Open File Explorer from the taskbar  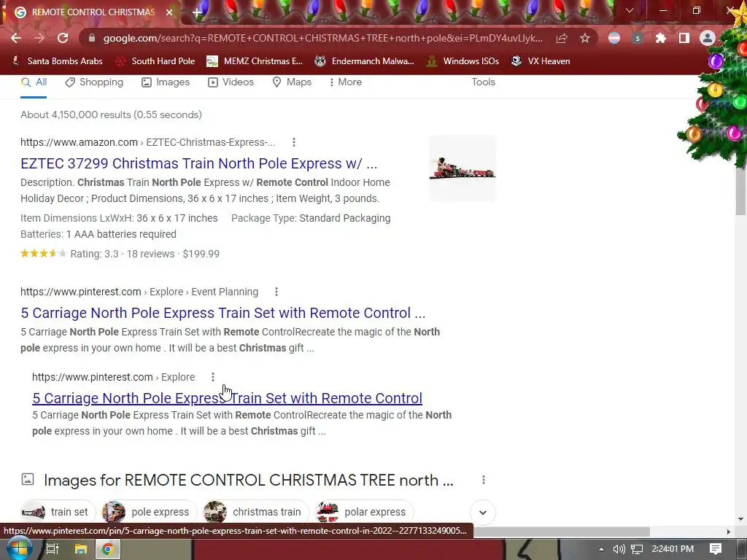[x=80, y=549]
